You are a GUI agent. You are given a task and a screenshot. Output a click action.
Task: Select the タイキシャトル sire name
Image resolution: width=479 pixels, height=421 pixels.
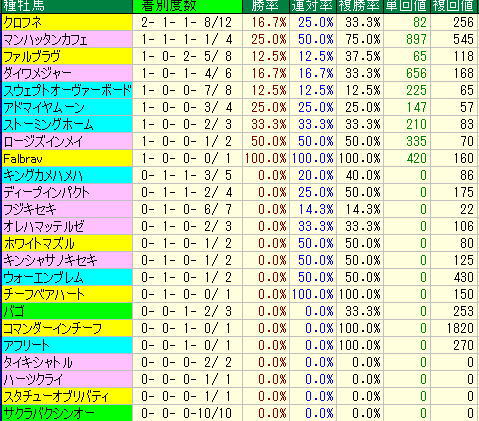coord(38,362)
